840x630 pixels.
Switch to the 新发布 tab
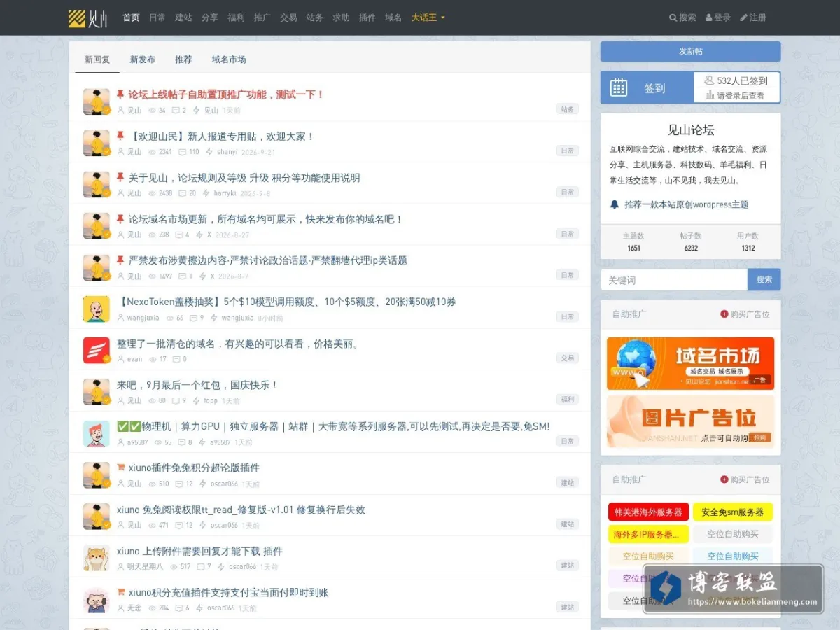coord(142,59)
